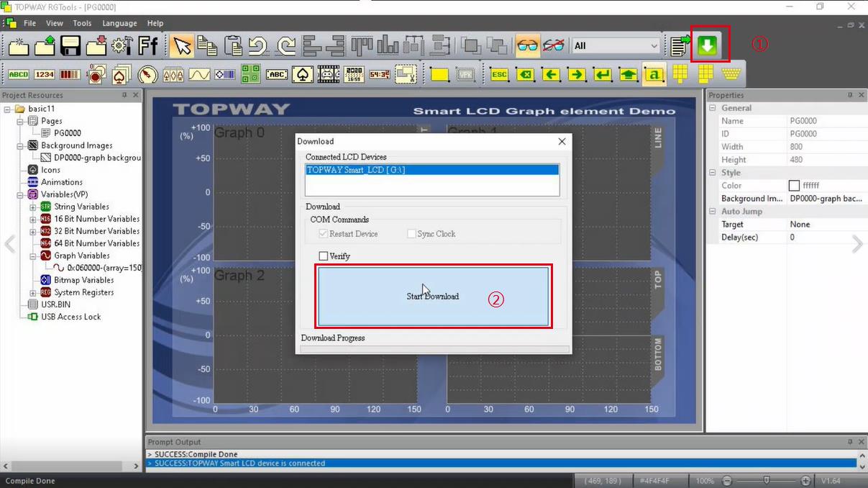Open the View menu

[55, 23]
